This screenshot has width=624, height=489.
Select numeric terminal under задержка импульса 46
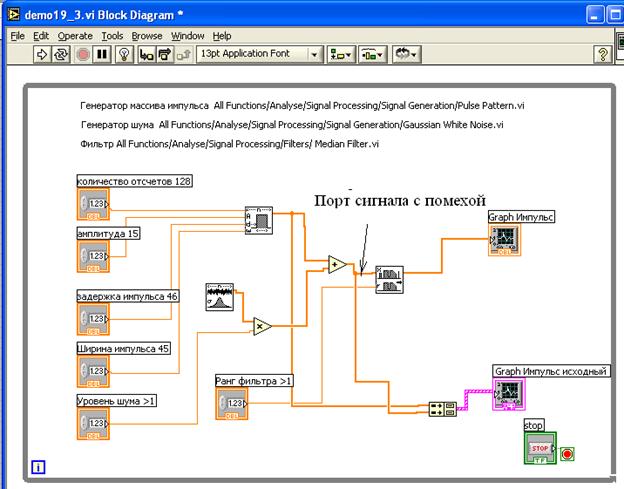pos(93,319)
